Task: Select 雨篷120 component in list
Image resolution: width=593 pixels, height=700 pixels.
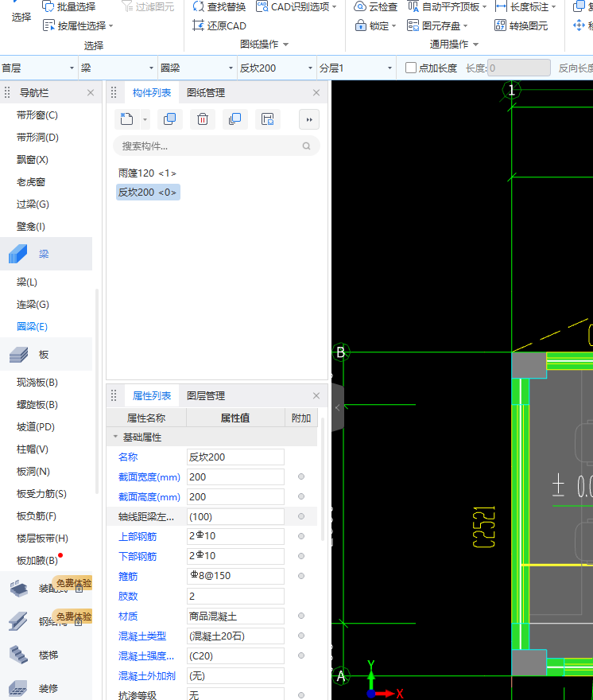Action: [147, 173]
